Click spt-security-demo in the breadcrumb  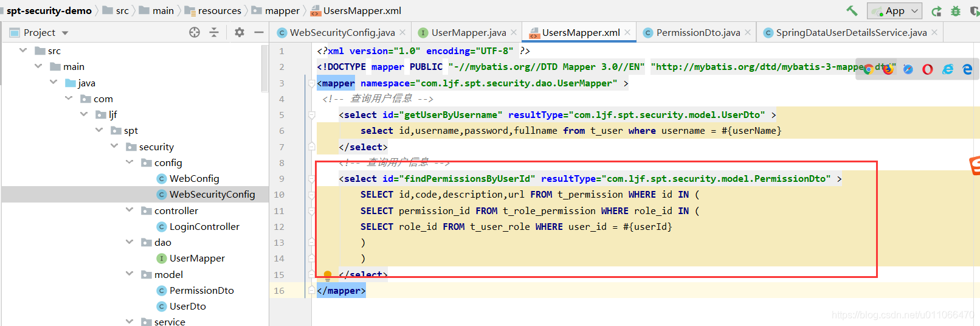(49, 10)
